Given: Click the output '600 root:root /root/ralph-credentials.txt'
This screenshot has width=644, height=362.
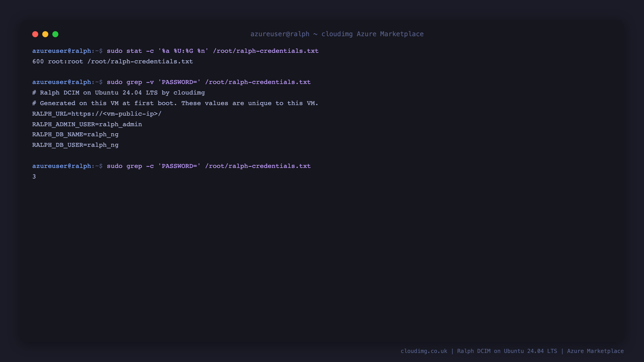Looking at the screenshot, I should 113,61.
